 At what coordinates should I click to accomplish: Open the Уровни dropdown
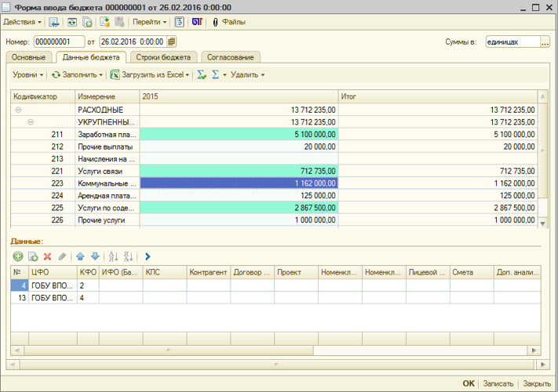27,74
